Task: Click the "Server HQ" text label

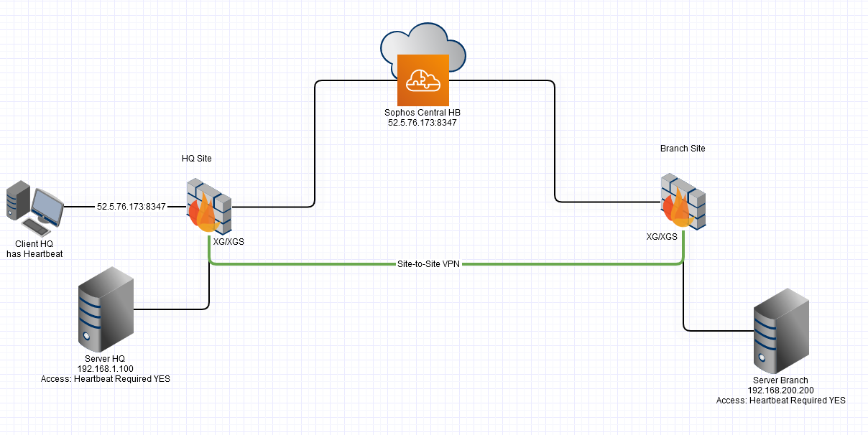Action: 106,359
